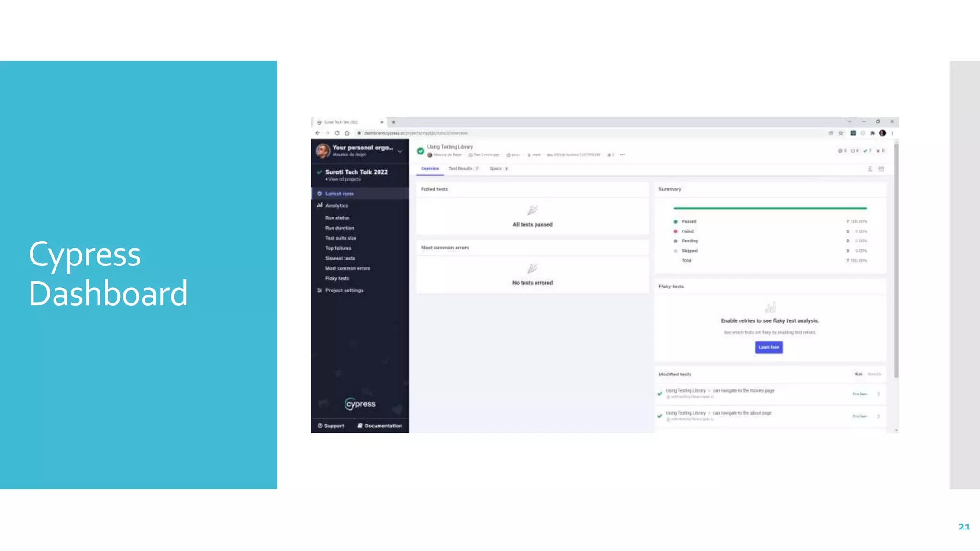
Task: Click the user avatar in the sidebar
Action: [x=323, y=151]
